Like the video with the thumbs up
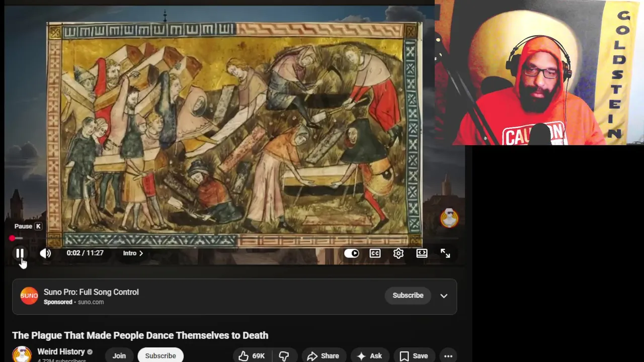The width and height of the screenshot is (644, 362). [x=252, y=355]
